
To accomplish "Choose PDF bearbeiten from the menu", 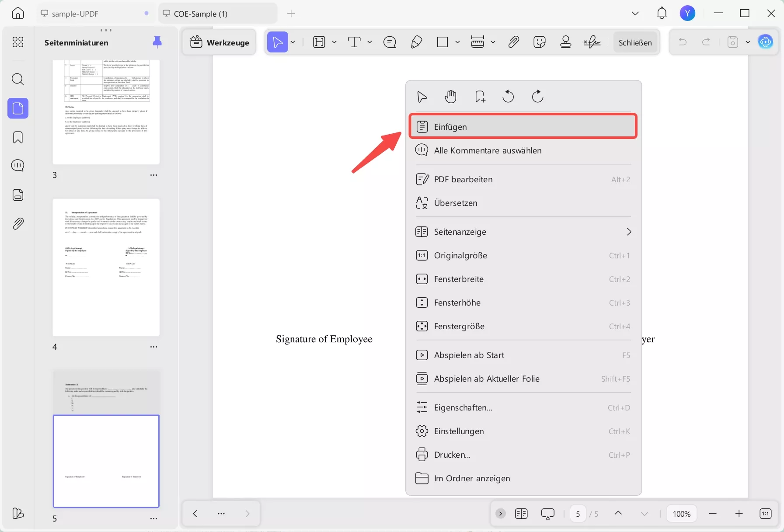I will point(523,179).
